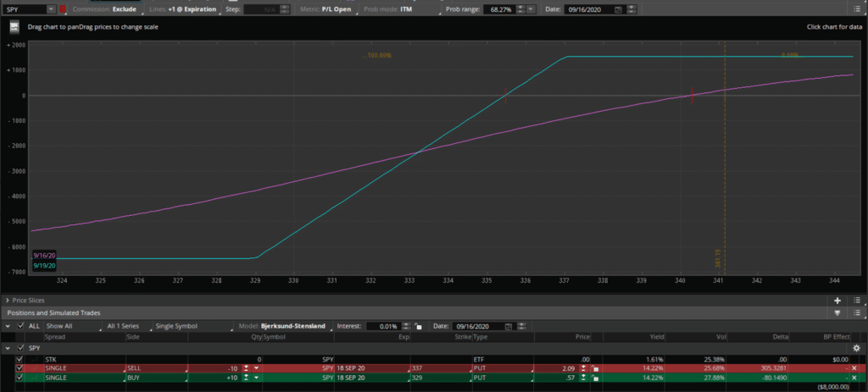Screen dimensions: 868x392
Task: Click chart line icon on STK row
Action: point(34,359)
